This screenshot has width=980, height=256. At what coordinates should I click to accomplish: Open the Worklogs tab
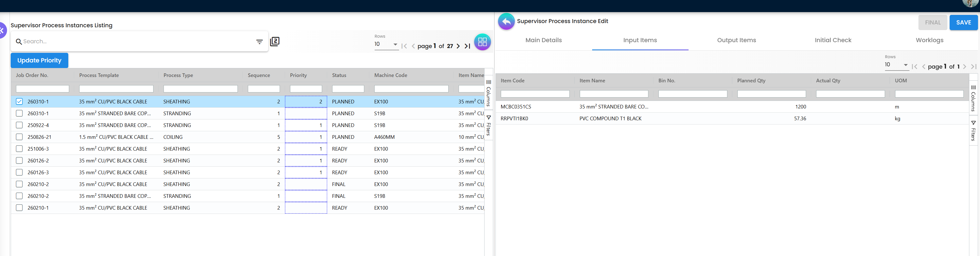point(929,40)
